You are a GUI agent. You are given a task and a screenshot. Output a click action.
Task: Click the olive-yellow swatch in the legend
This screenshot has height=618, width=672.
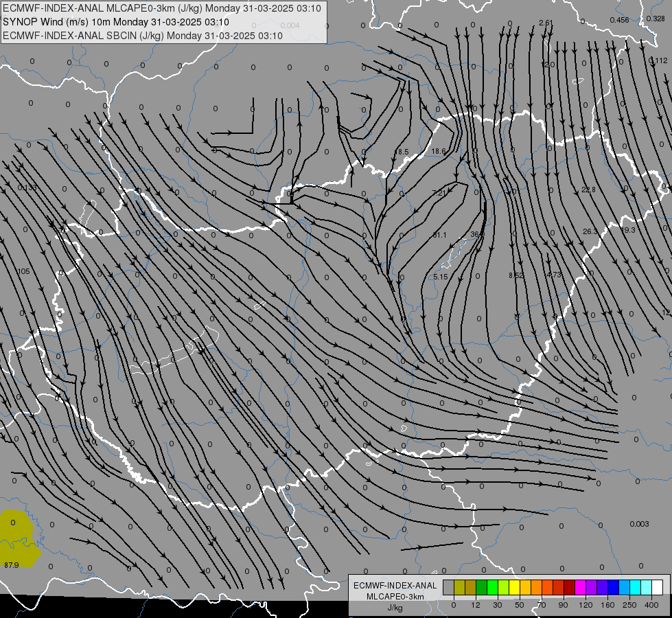459,587
